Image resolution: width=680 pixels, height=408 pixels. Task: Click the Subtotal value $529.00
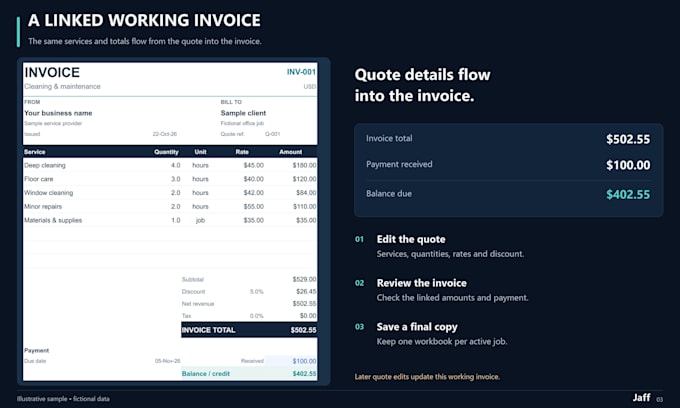tap(304, 279)
